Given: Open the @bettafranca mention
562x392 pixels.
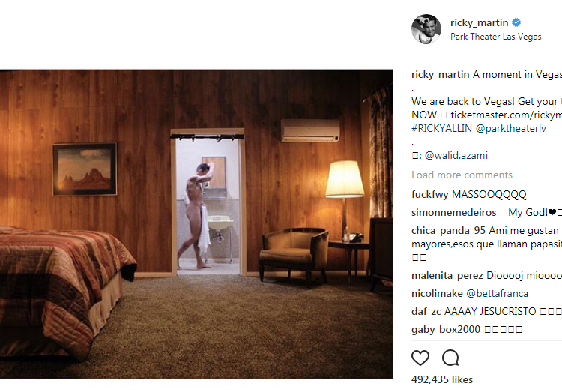Looking at the screenshot, I should 497,293.
